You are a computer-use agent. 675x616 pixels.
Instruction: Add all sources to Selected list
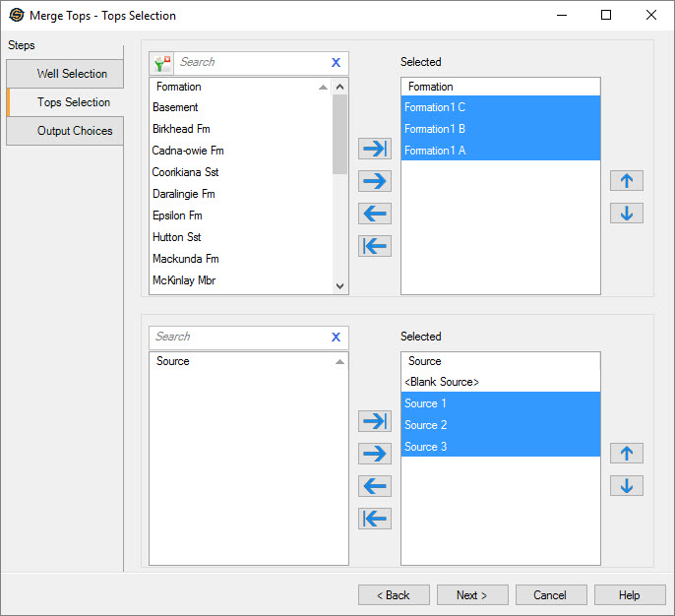tap(375, 421)
